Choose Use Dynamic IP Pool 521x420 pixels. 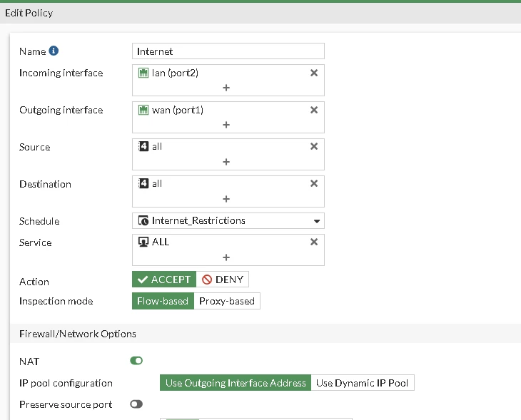pyautogui.click(x=362, y=383)
